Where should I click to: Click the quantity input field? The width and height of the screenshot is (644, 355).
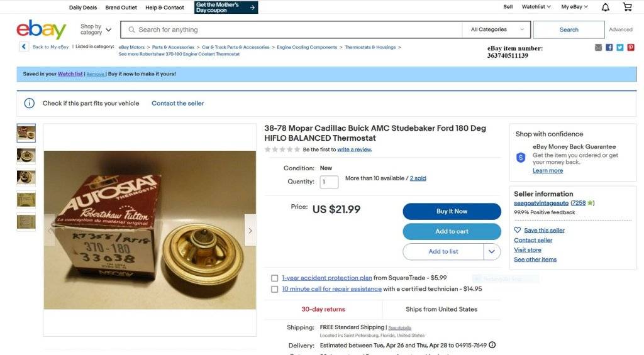(329, 182)
